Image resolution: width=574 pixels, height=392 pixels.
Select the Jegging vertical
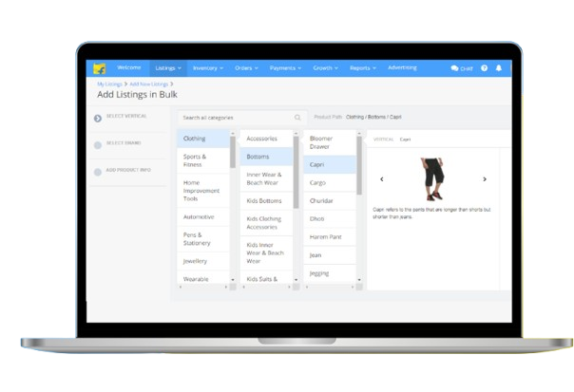pyautogui.click(x=330, y=273)
